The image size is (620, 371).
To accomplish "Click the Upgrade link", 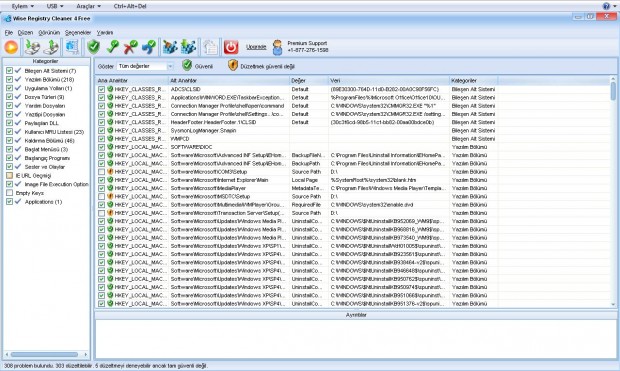I will pos(256,47).
